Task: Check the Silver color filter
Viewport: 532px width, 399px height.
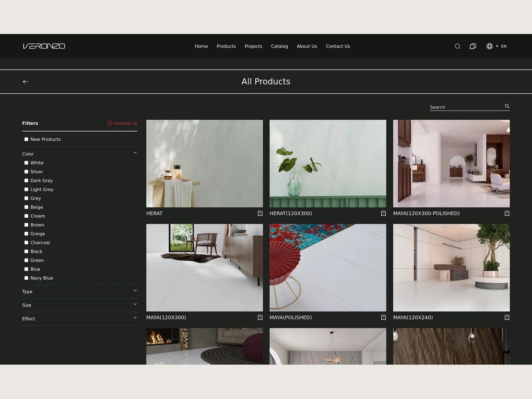Action: click(26, 172)
